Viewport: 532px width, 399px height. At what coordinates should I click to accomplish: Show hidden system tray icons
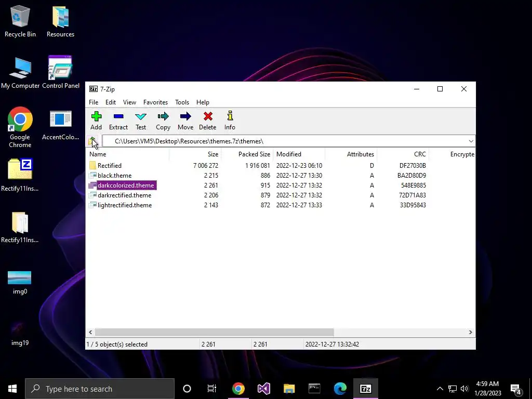[440, 389]
